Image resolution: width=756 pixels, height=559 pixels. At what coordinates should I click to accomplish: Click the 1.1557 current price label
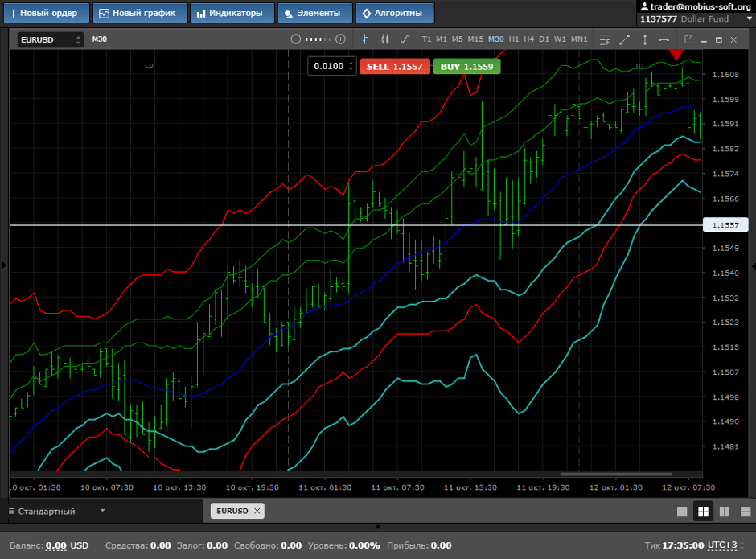(x=725, y=225)
